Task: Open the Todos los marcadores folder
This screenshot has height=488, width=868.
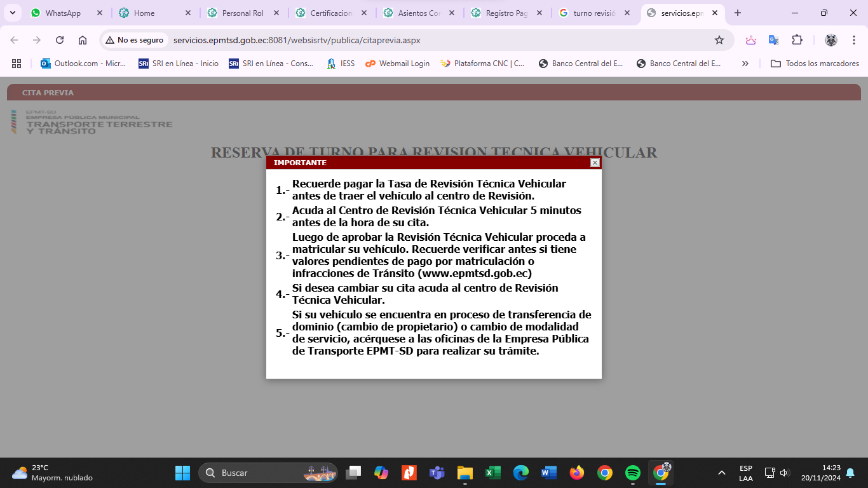Action: tap(815, 64)
